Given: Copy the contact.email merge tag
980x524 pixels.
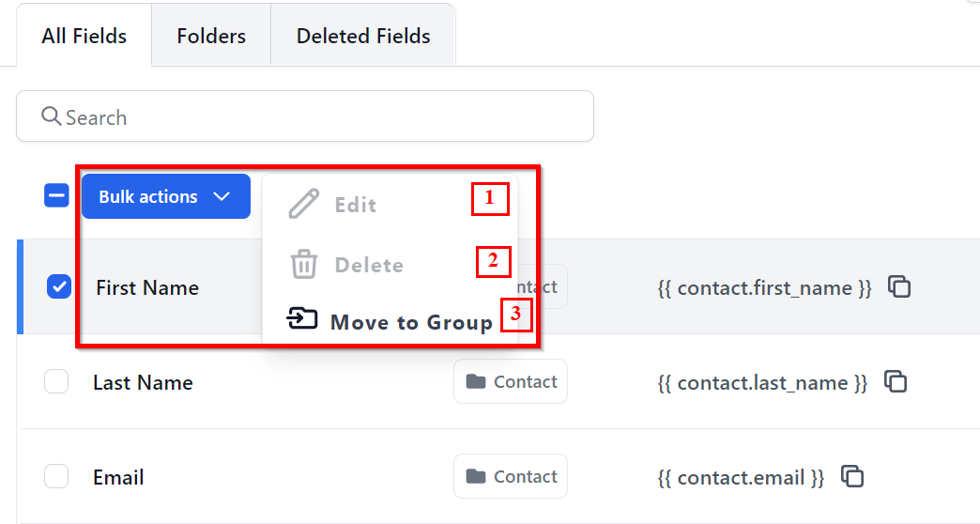Looking at the screenshot, I should click(x=852, y=476).
